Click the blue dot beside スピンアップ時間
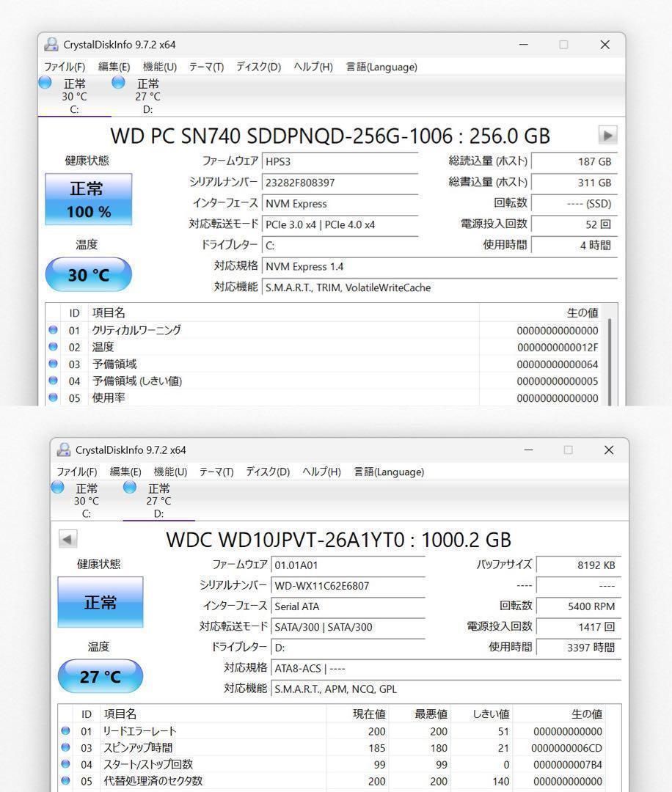The height and width of the screenshot is (792, 672). [x=64, y=747]
